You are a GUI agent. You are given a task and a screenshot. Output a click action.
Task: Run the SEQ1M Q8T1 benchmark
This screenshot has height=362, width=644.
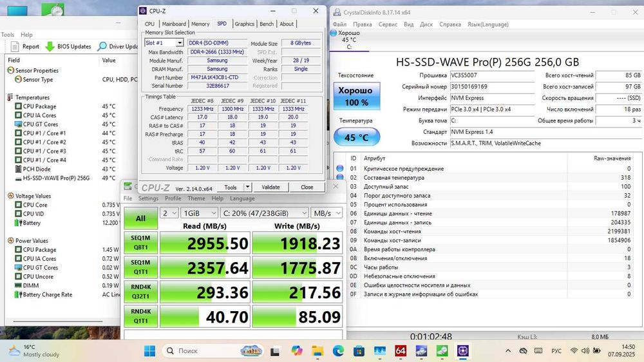click(x=140, y=243)
